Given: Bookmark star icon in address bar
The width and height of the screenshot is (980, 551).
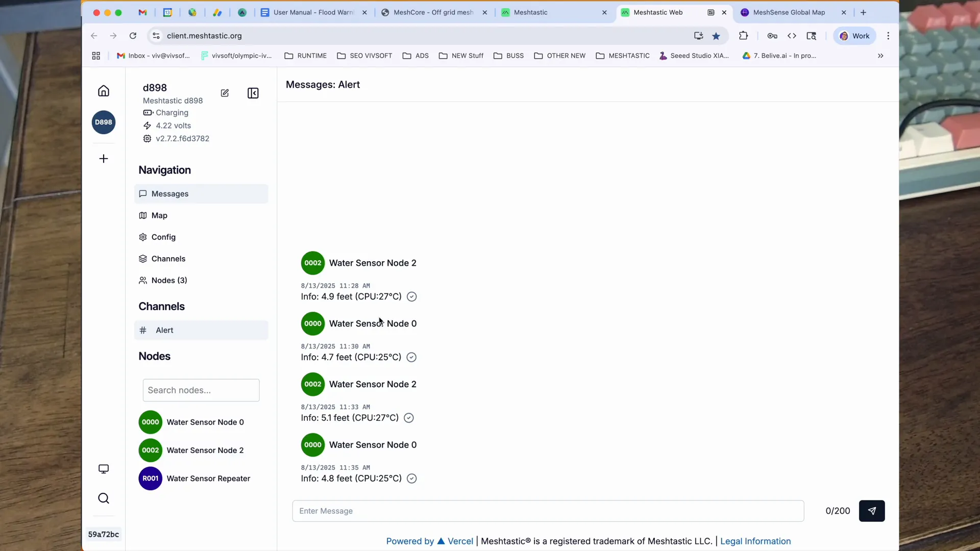Looking at the screenshot, I should pyautogui.click(x=716, y=36).
